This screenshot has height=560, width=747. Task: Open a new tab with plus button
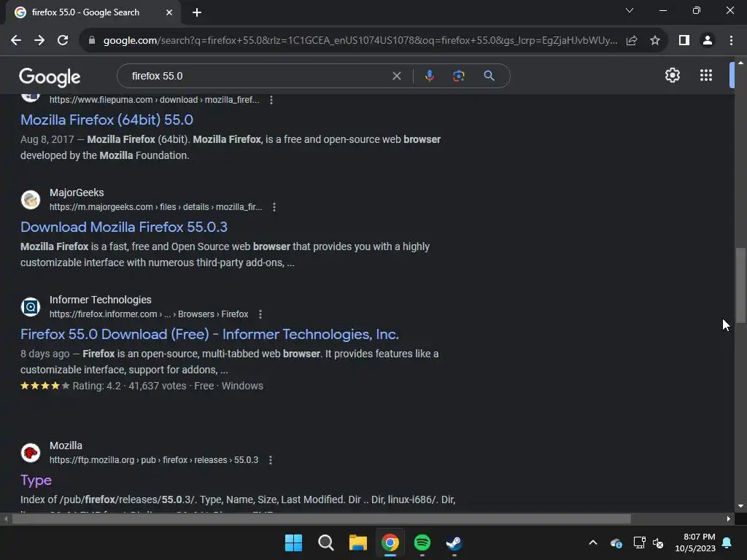(197, 13)
